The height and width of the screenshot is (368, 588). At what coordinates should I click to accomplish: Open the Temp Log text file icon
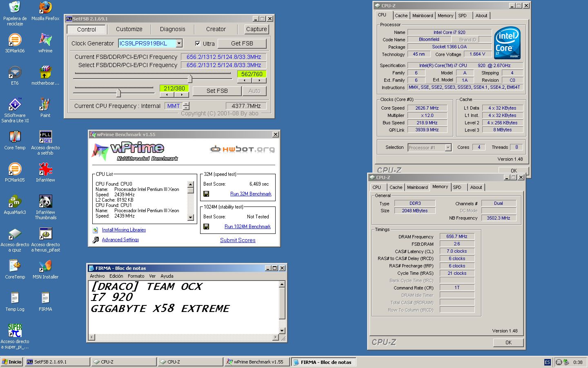pyautogui.click(x=15, y=298)
